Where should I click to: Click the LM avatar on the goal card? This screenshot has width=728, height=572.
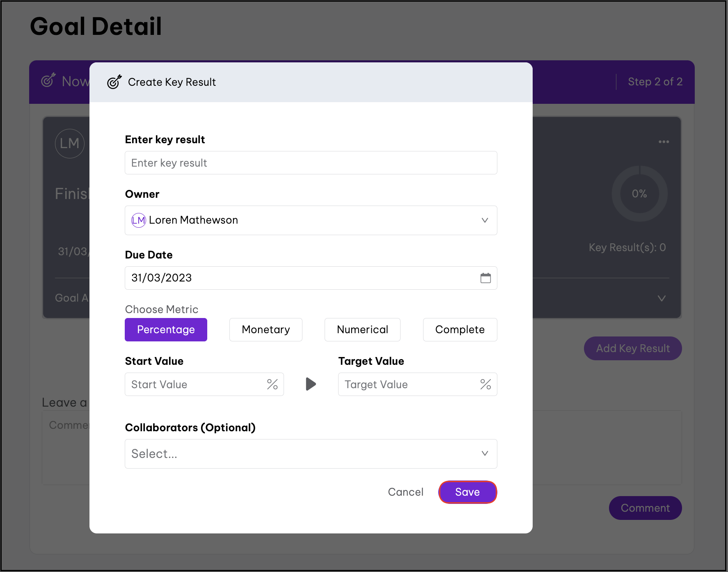coord(70,144)
